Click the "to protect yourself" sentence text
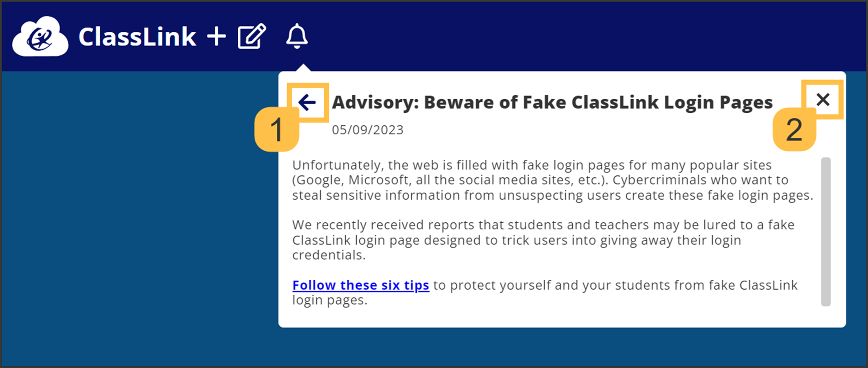 (x=615, y=285)
